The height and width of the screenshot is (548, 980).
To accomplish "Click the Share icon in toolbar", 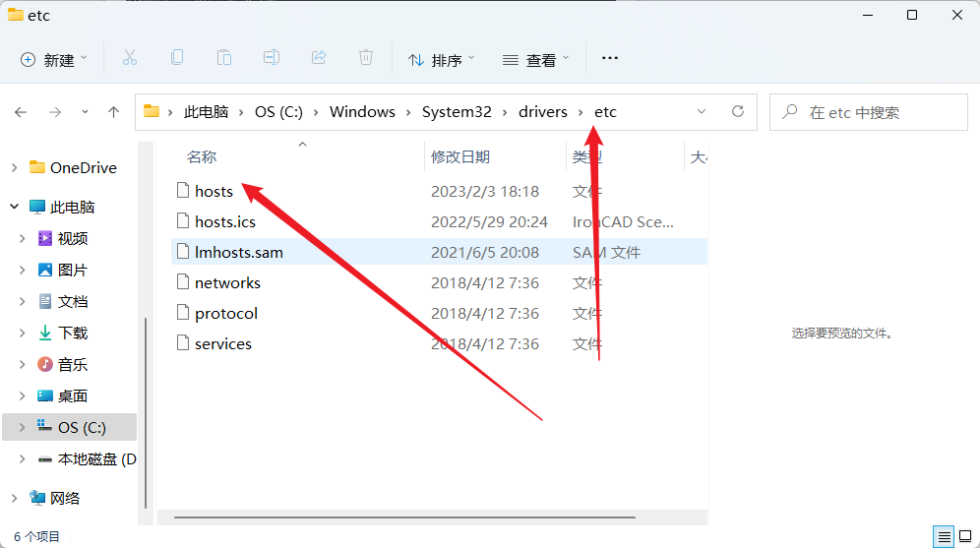I will (x=319, y=58).
